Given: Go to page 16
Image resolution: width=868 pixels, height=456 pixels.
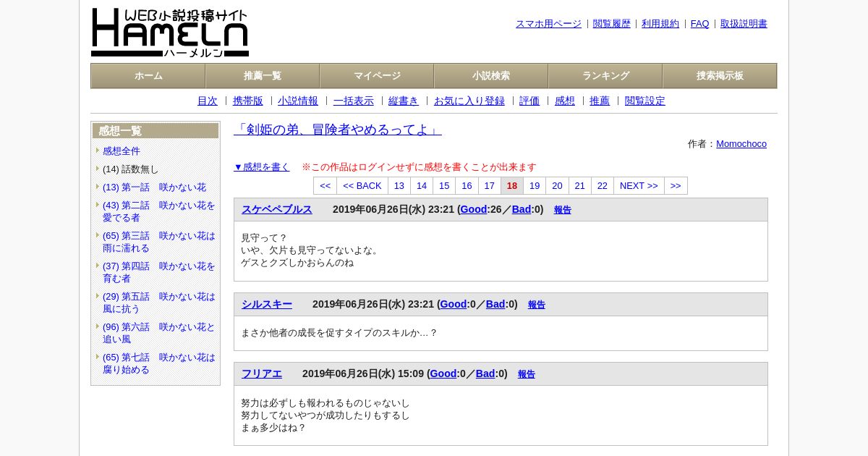Looking at the screenshot, I should click(467, 185).
